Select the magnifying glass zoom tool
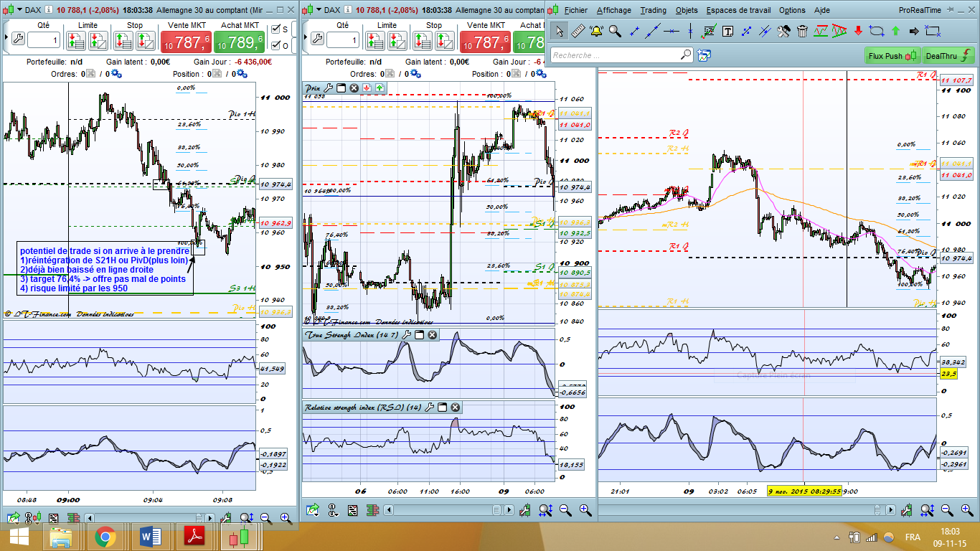 tap(615, 31)
